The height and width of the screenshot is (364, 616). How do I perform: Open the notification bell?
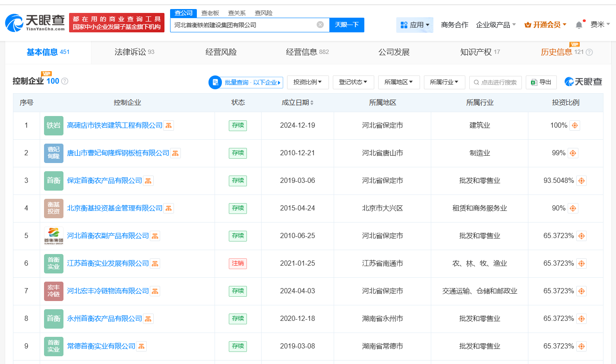579,25
